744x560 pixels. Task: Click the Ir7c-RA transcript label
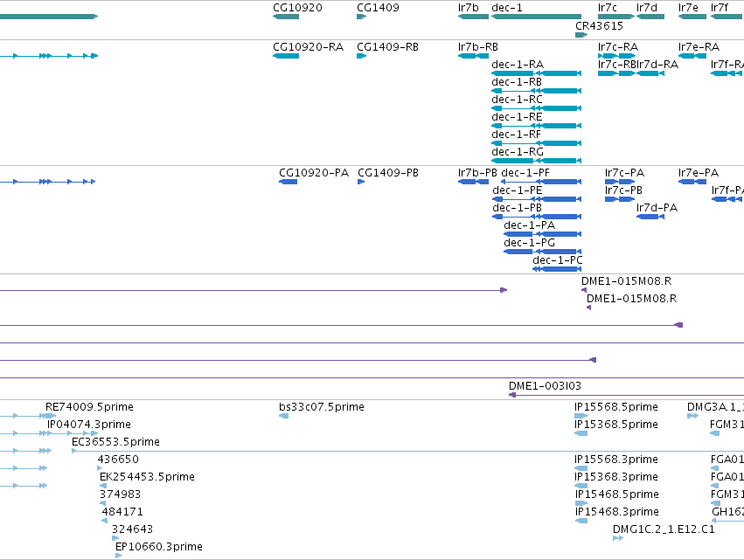click(618, 47)
